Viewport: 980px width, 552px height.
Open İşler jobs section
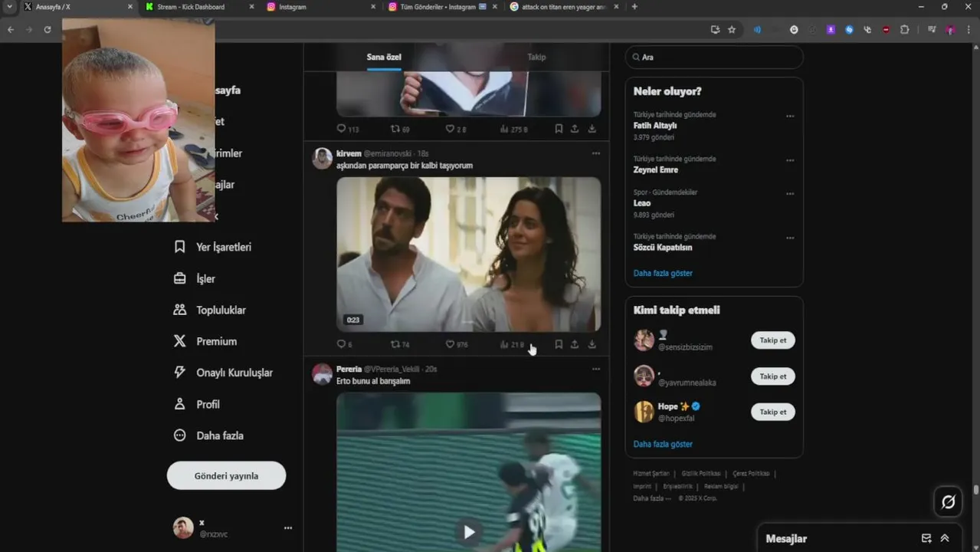[195, 278]
